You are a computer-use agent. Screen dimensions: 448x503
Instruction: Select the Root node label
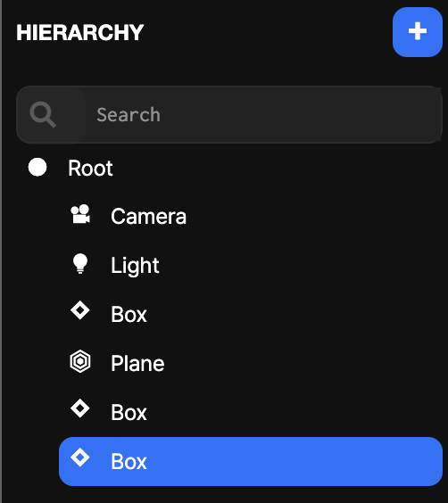pyautogui.click(x=90, y=168)
